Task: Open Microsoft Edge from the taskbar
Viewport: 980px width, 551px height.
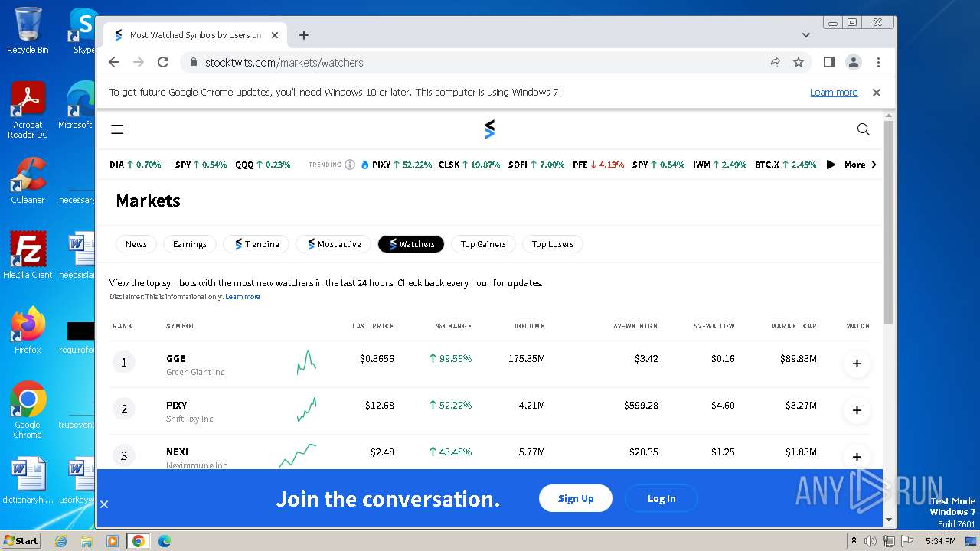Action: 165,541
